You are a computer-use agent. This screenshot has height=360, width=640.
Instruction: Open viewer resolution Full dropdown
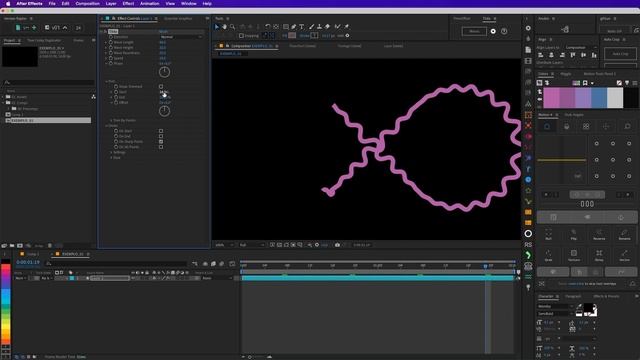pos(252,245)
